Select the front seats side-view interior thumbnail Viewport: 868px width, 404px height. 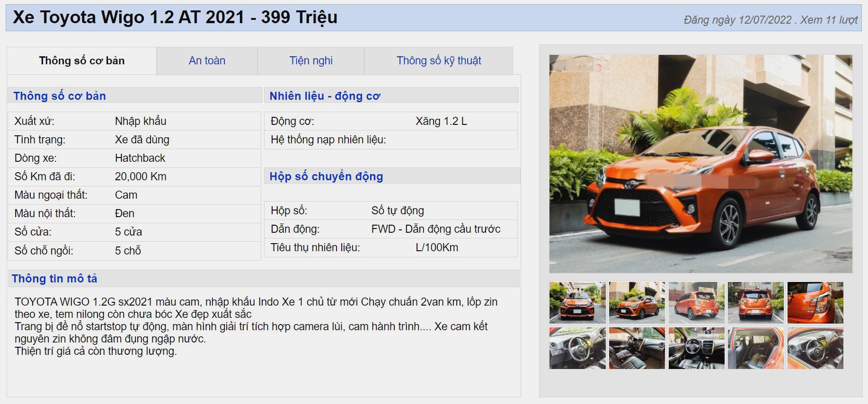637,348
